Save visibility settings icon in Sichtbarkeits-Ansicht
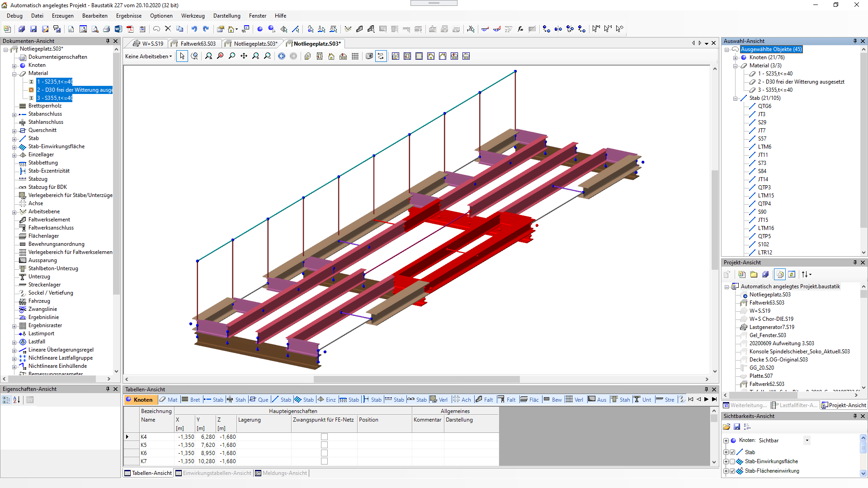868x488 pixels. 737,427
